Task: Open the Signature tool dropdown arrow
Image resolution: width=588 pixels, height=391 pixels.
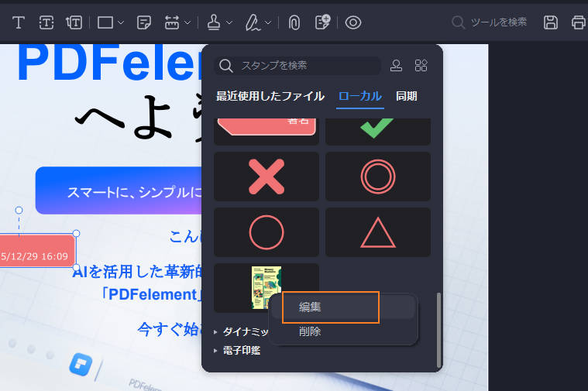Action: [268, 22]
